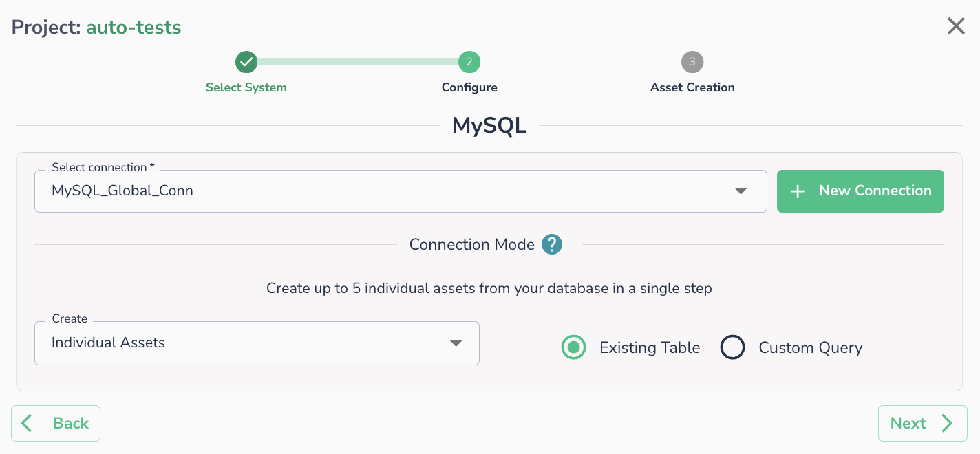Click the MySQL heading text
980x454 pixels.
click(489, 126)
